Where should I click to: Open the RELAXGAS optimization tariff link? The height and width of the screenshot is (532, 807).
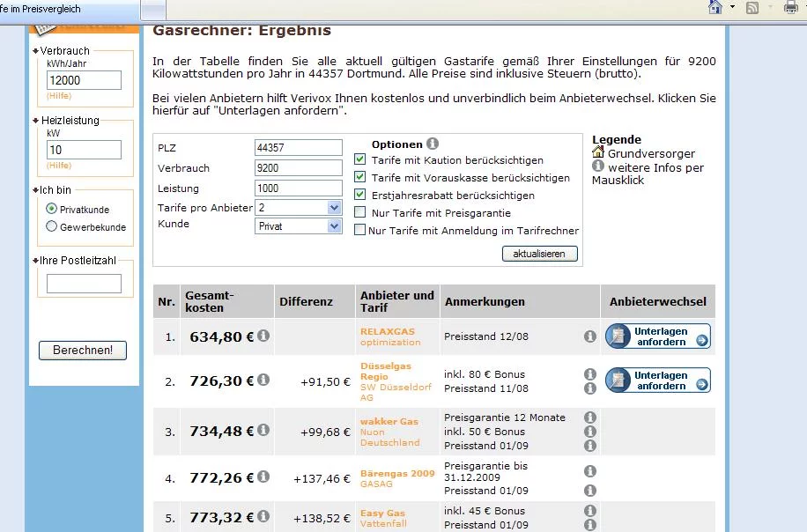pyautogui.click(x=390, y=337)
